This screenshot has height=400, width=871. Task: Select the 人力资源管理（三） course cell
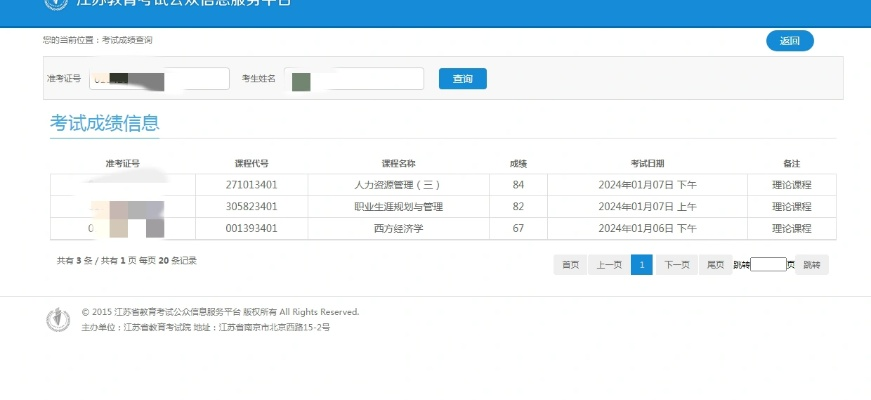[x=398, y=185]
